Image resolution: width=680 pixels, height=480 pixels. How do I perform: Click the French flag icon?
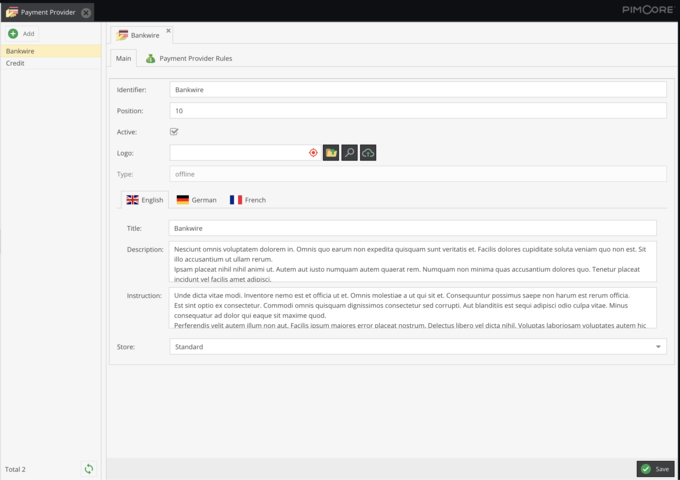236,200
